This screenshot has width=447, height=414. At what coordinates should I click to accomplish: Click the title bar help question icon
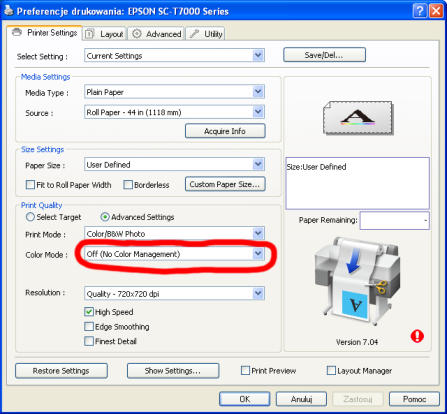420,11
